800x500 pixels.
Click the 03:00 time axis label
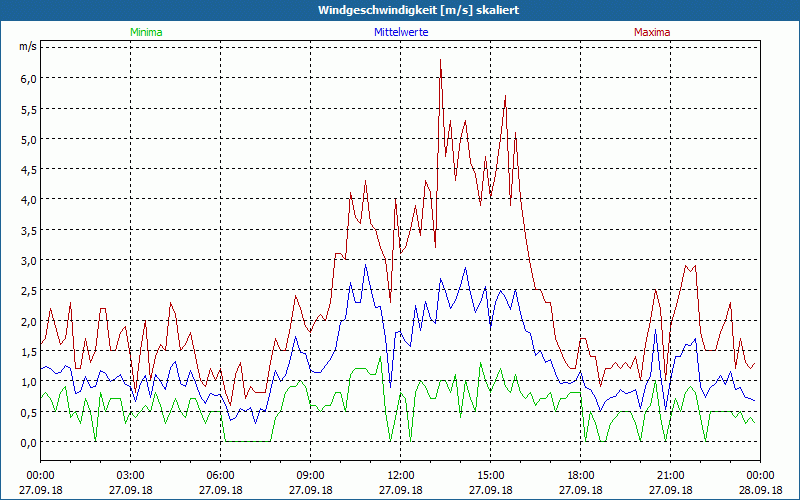[131, 476]
